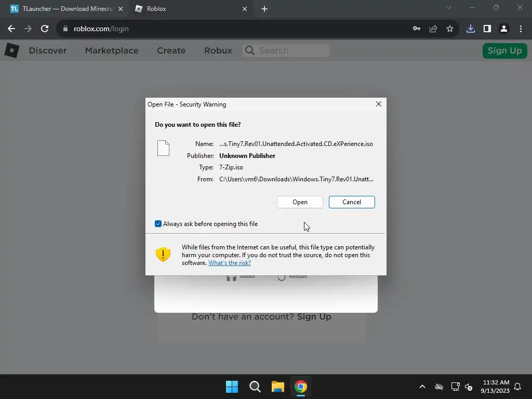Click the Restart captcha option

click(292, 277)
